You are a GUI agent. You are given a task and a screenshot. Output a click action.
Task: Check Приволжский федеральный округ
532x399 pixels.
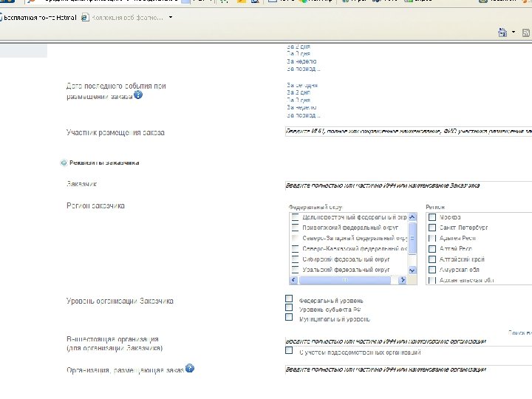pos(295,228)
